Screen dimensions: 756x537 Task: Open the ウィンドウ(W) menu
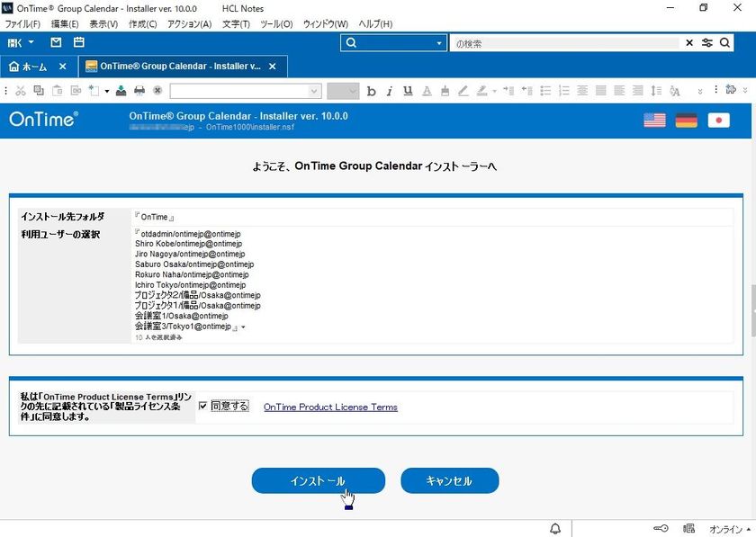(x=326, y=23)
